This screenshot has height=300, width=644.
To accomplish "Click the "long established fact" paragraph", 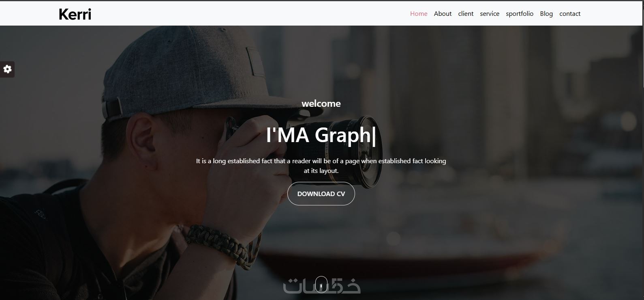I will (x=321, y=166).
